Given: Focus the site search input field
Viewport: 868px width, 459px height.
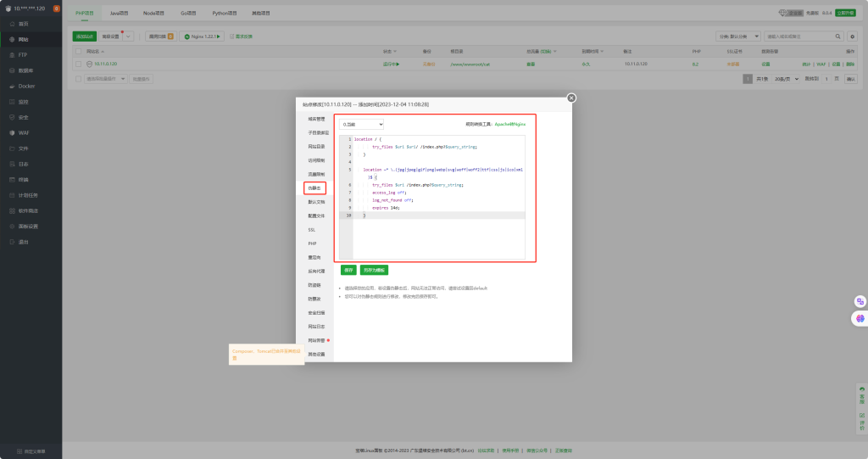Looking at the screenshot, I should 798,36.
